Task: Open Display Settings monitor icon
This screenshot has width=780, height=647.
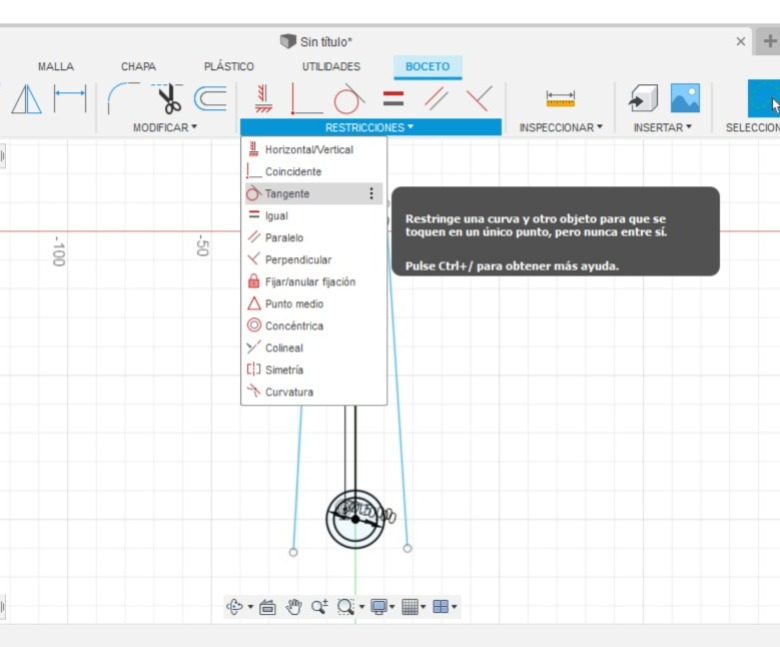Action: click(x=379, y=607)
